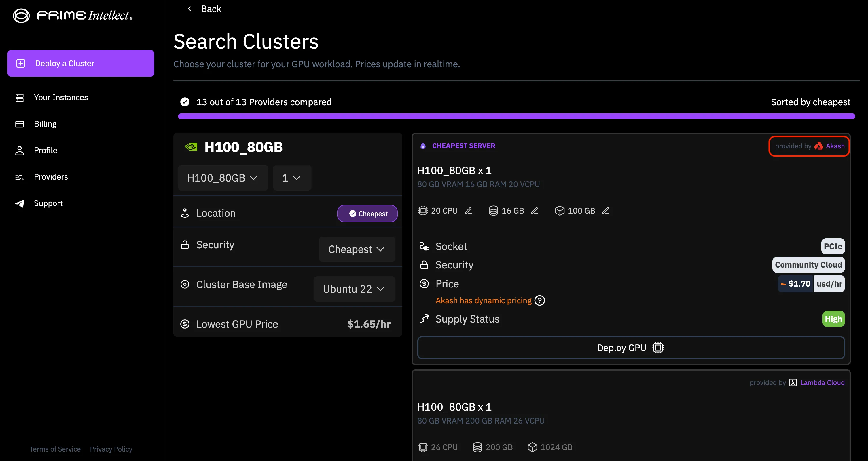The width and height of the screenshot is (868, 461).
Task: Open the H100_80GB GPU type dropdown
Action: tap(223, 178)
